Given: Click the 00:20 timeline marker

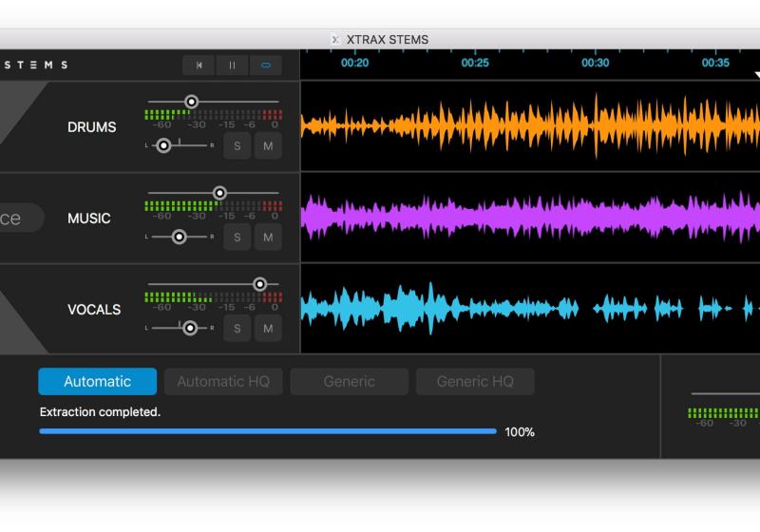Looking at the screenshot, I should click(354, 63).
